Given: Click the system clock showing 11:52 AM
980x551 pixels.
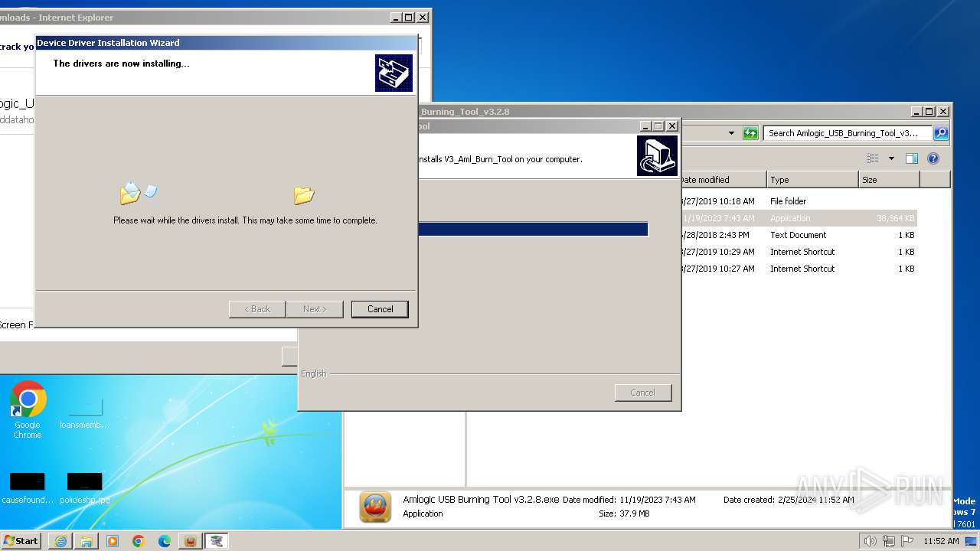Looking at the screenshot, I should tap(941, 541).
